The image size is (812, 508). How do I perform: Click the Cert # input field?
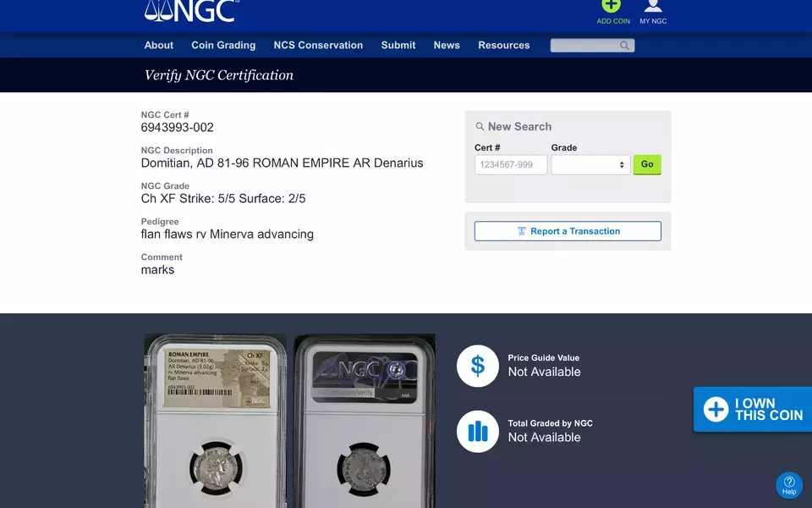click(511, 165)
